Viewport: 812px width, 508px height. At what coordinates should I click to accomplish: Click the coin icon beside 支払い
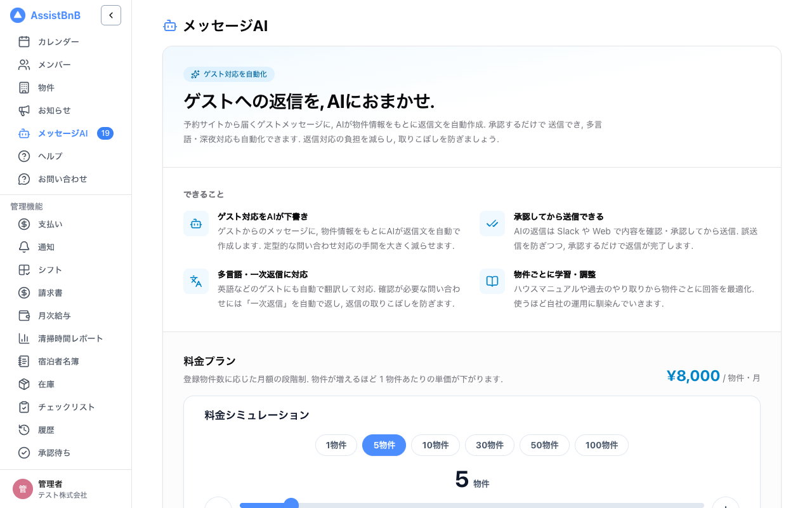(x=24, y=224)
